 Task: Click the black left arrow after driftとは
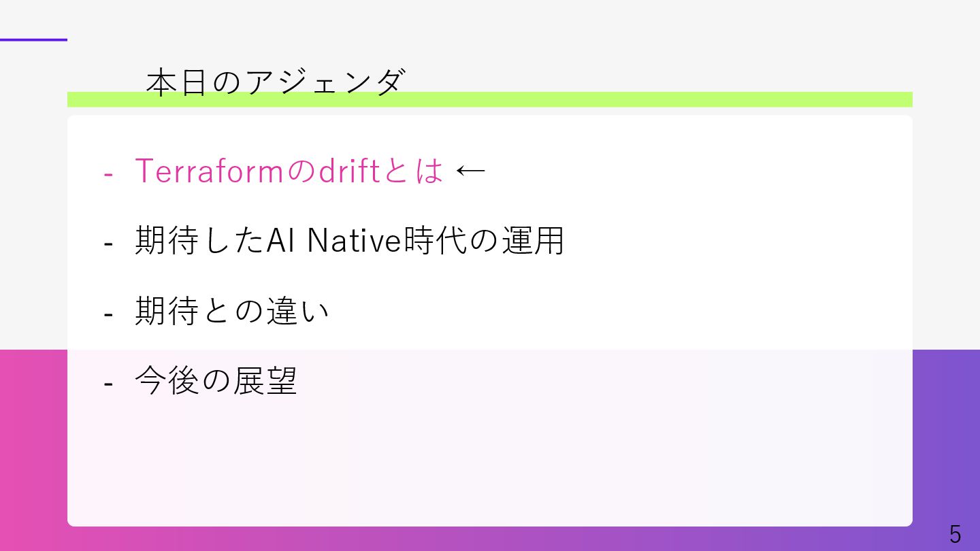pyautogui.click(x=470, y=171)
